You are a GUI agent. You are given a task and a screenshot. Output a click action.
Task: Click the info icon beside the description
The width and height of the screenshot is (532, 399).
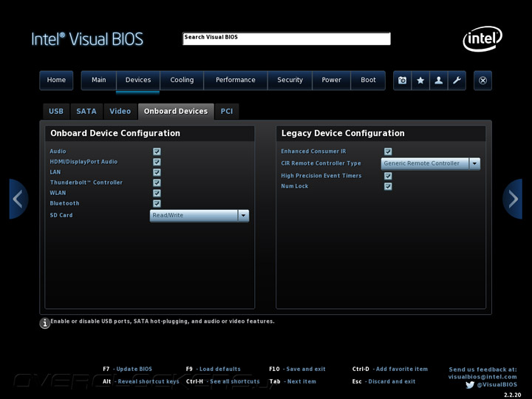[44, 323]
